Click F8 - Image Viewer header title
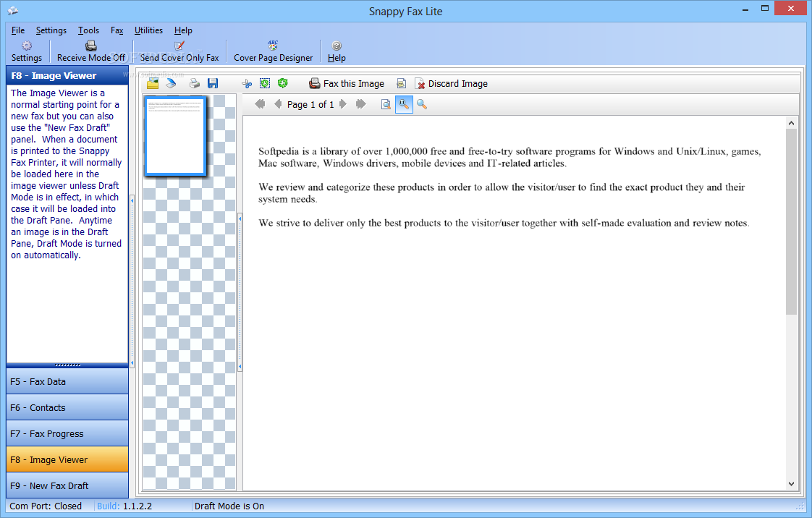 (54, 75)
